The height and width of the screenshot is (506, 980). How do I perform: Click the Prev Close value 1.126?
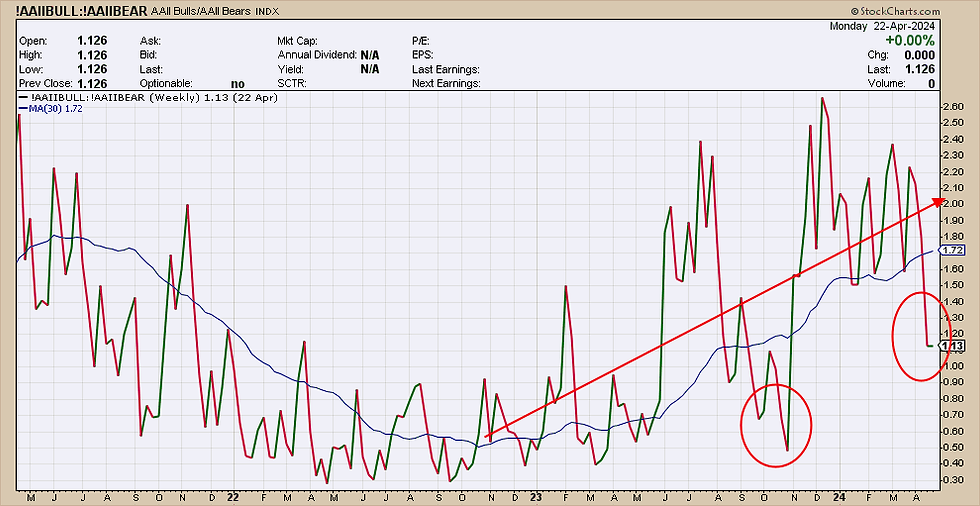click(x=92, y=84)
